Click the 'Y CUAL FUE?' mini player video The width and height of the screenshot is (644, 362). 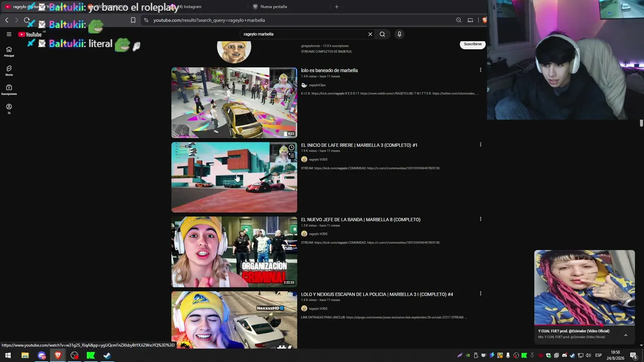[584, 288]
